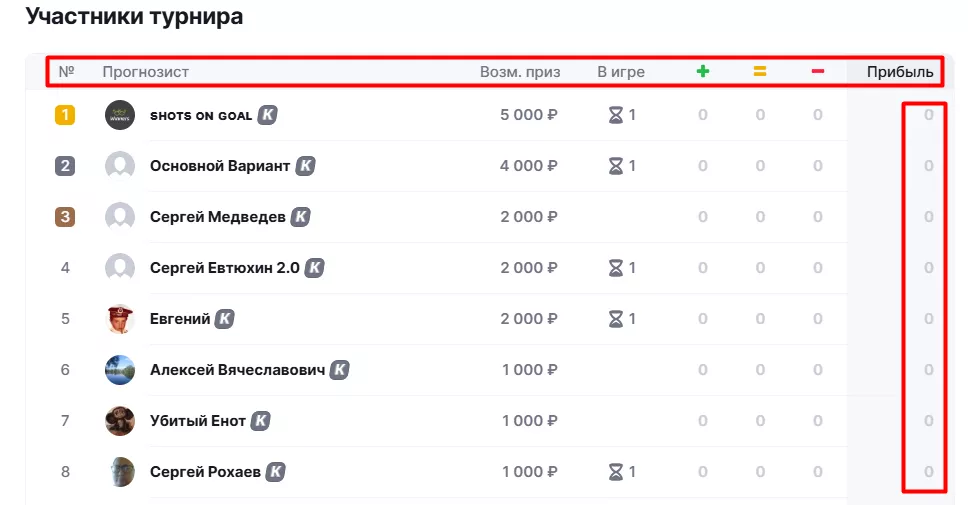Click the K badge beside Основной Вариант
The width and height of the screenshot is (968, 505).
pyautogui.click(x=305, y=166)
